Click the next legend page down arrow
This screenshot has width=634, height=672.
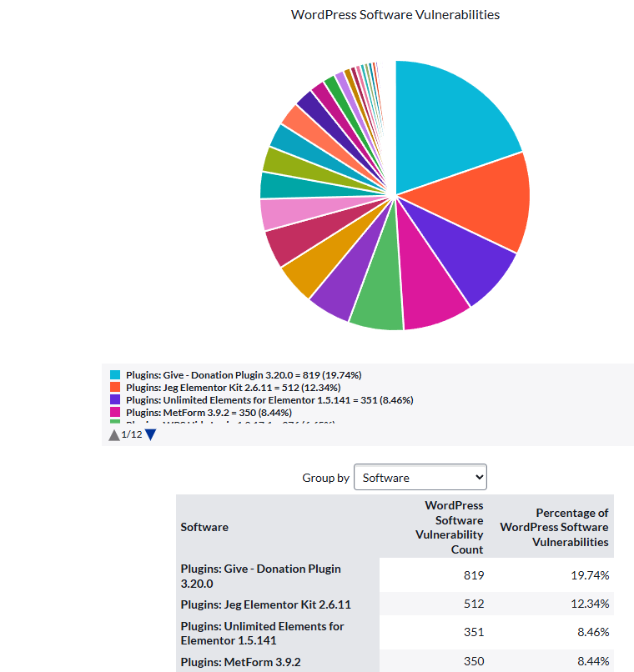(x=150, y=434)
